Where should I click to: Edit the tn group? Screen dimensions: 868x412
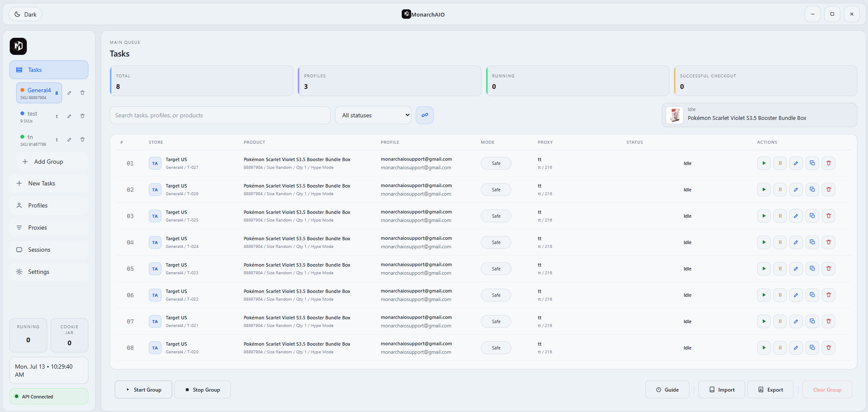(x=69, y=139)
